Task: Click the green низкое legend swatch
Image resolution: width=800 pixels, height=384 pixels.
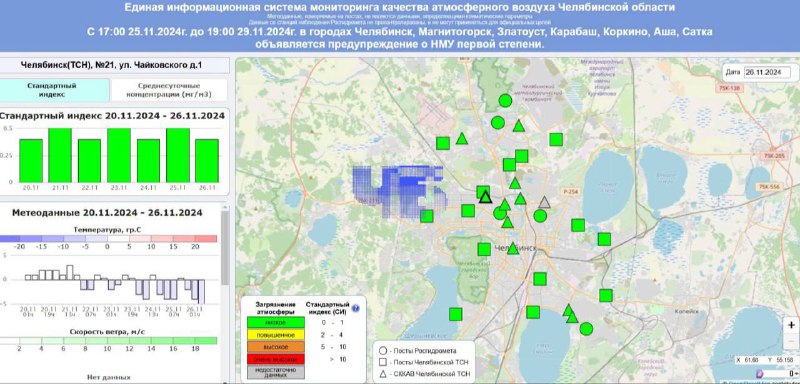Action: point(276,323)
